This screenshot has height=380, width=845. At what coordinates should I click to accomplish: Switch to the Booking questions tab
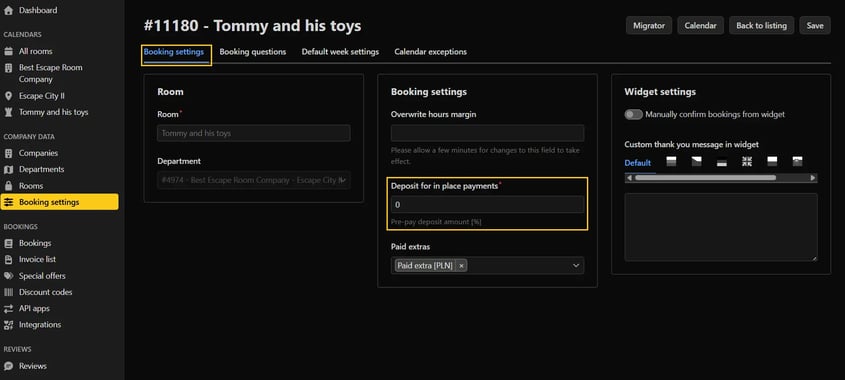tap(253, 52)
